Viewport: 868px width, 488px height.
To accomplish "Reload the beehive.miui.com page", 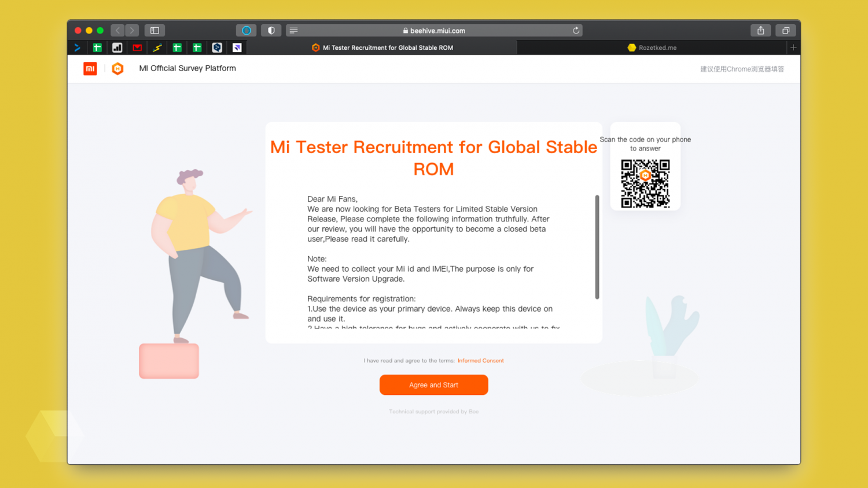I will tap(576, 30).
